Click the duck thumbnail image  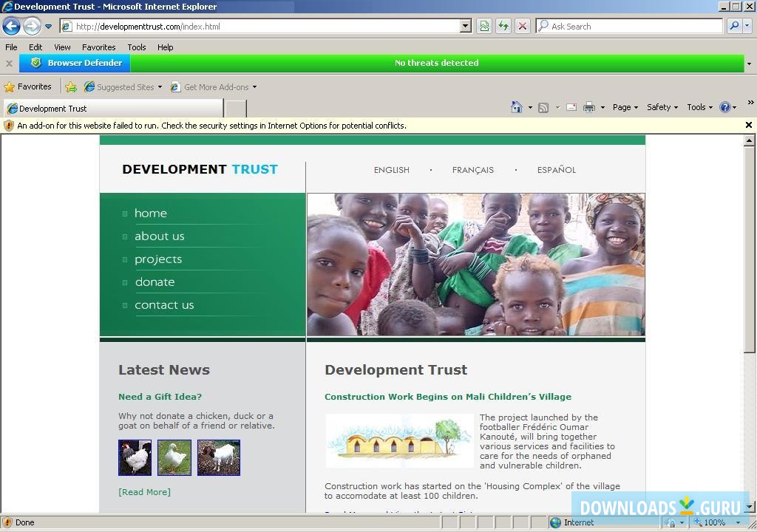pyautogui.click(x=174, y=457)
